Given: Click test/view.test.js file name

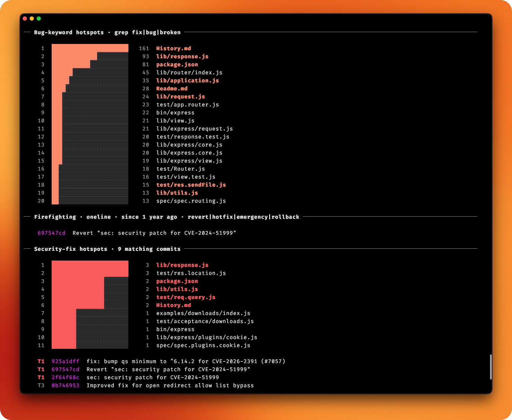Looking at the screenshot, I should [186, 177].
